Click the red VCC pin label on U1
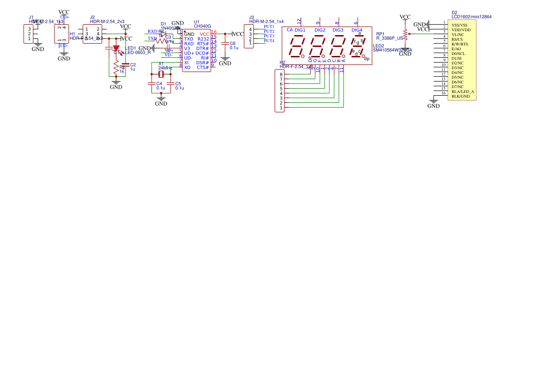The height and width of the screenshot is (392, 554). [x=204, y=34]
